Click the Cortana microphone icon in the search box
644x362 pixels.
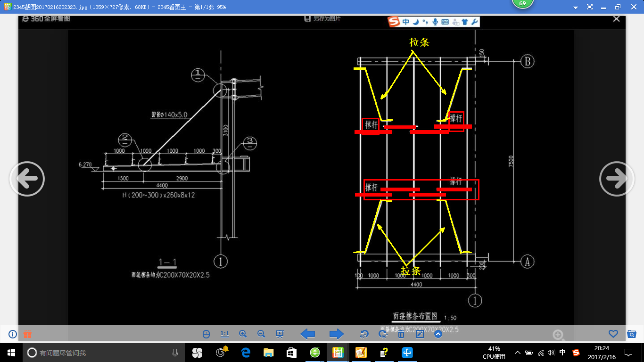click(175, 353)
